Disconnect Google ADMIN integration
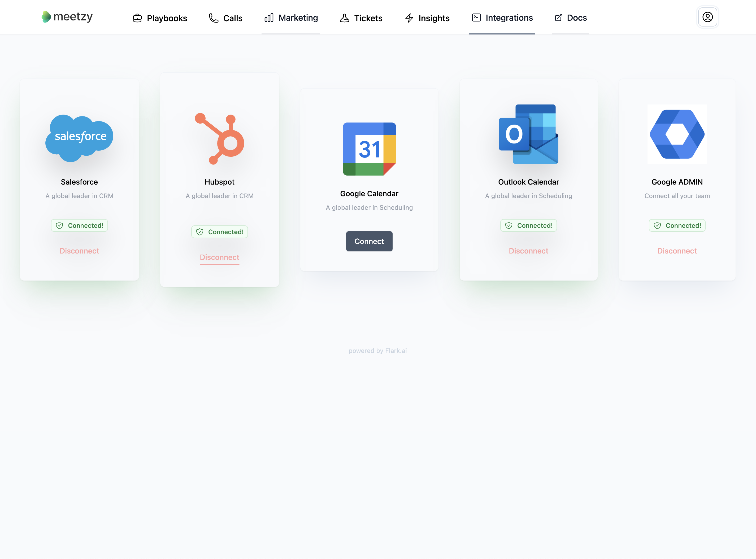The height and width of the screenshot is (559, 756). pyautogui.click(x=677, y=251)
